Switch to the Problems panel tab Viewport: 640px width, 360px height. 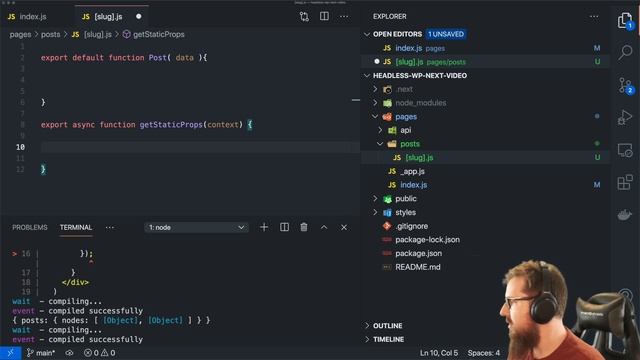[29, 227]
